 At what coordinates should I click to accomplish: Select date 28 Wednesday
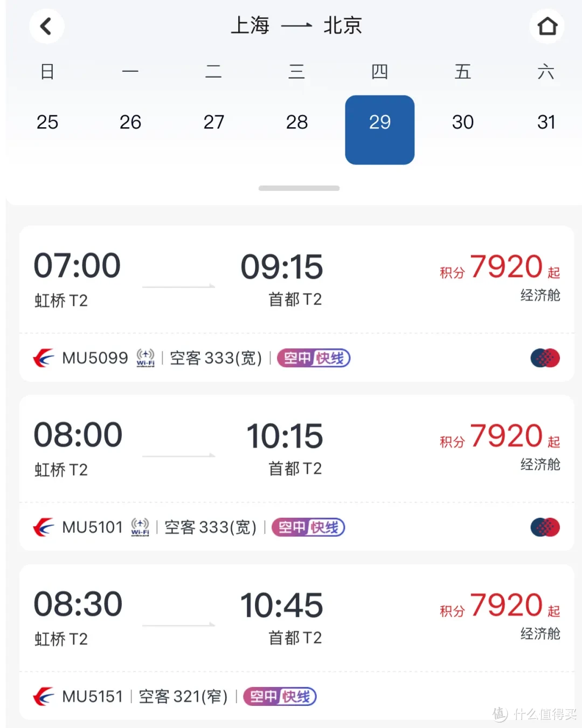pos(296,122)
